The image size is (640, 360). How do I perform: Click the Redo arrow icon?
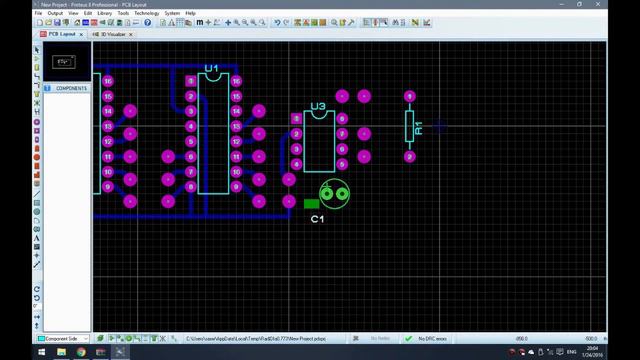[286, 22]
